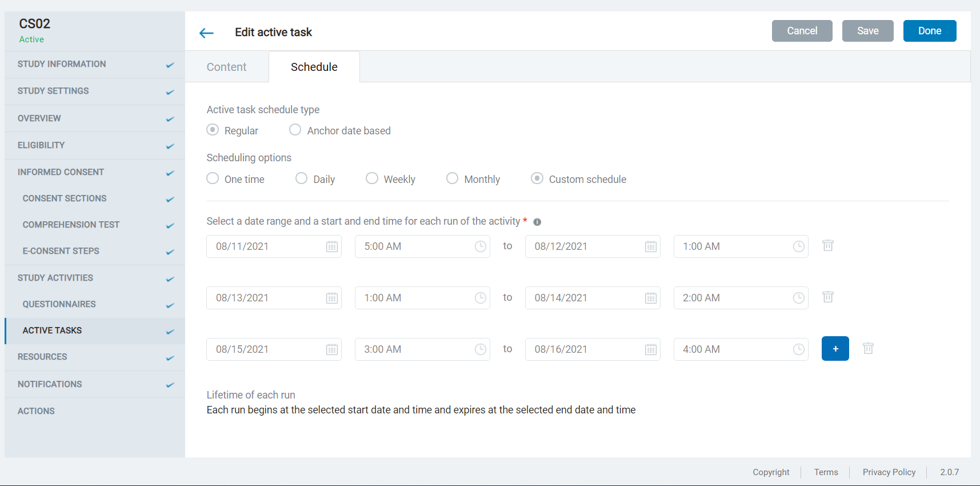Click the 5:00 AM start time field
The width and height of the screenshot is (980, 486).
(x=422, y=246)
